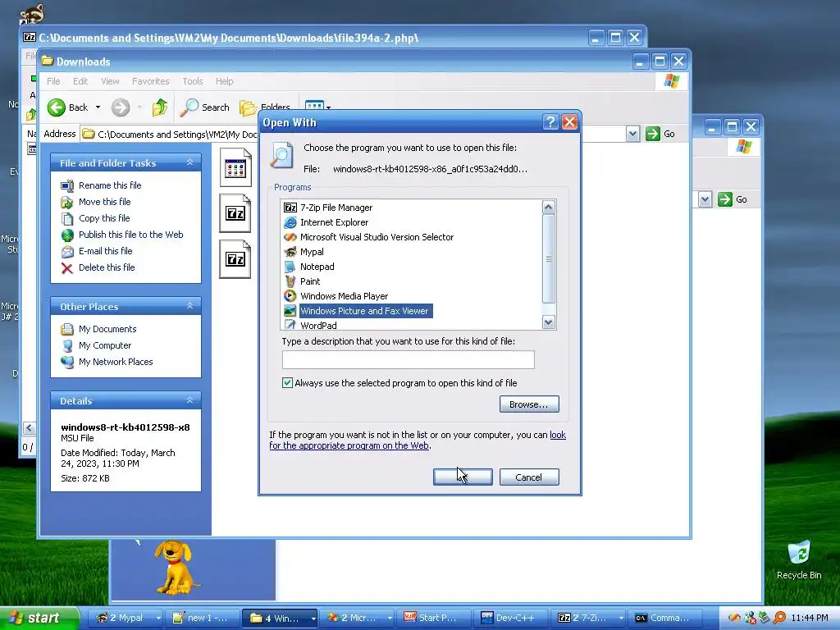Screen dimensions: 840x630
Task: Click Move this file task
Action: click(104, 202)
